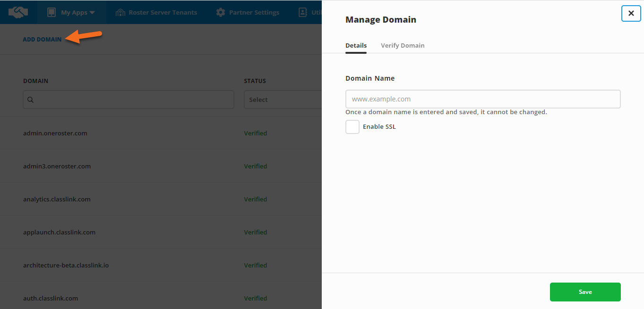Select the Details tab
Screen dimensions: 644x309
pos(356,46)
